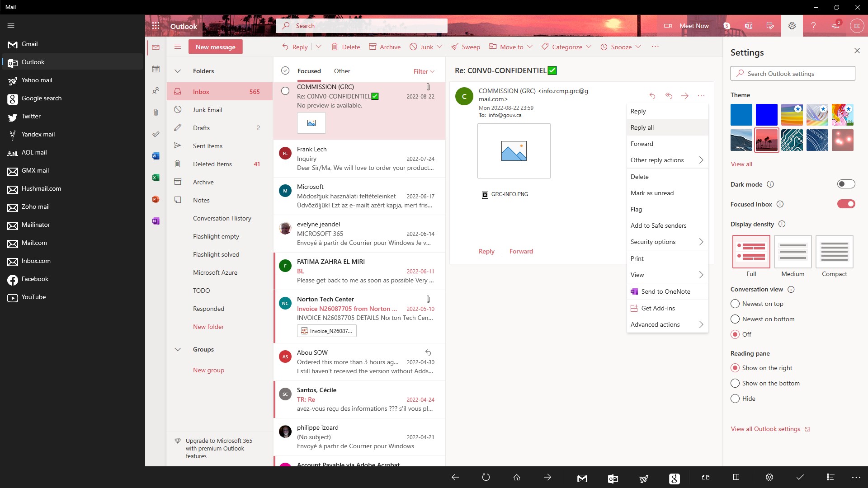This screenshot has height=488, width=868.
Task: Mark selected message as Junk
Action: [x=424, y=47]
